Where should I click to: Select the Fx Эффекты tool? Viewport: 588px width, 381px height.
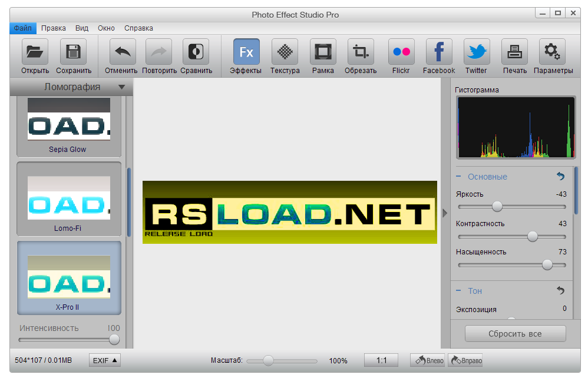coord(246,52)
